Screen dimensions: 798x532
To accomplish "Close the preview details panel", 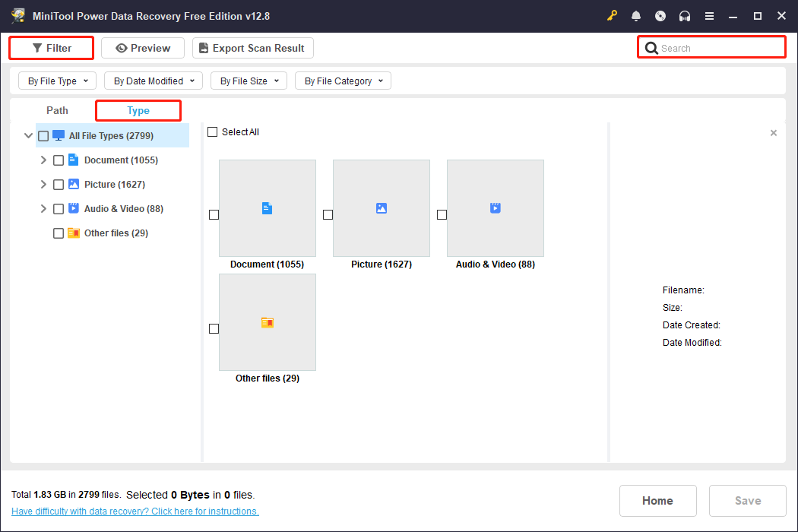I will pyautogui.click(x=774, y=133).
